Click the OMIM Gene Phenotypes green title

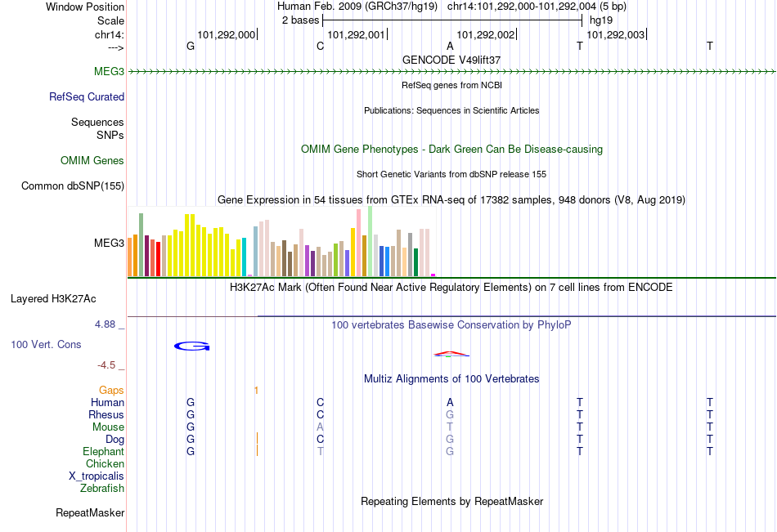[451, 149]
